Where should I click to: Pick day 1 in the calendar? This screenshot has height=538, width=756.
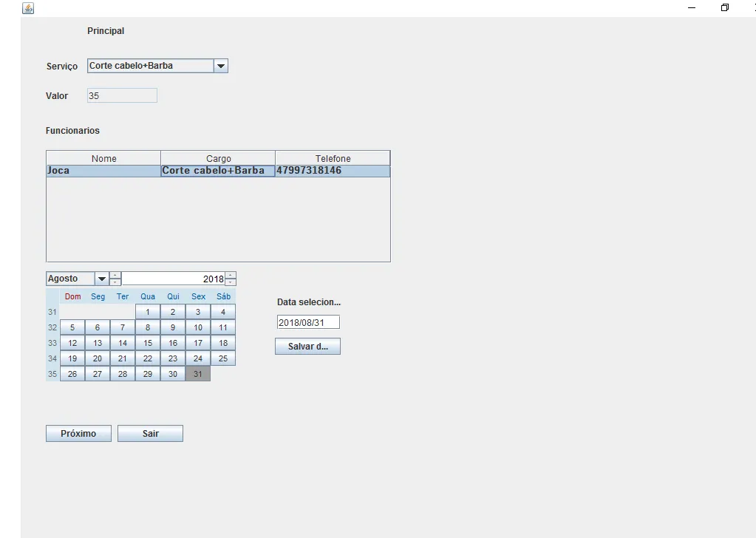click(148, 312)
